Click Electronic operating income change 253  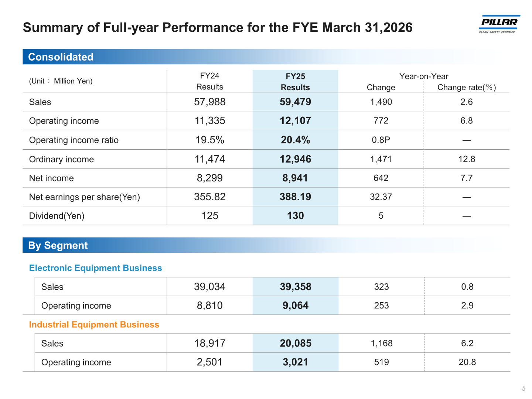coord(382,306)
